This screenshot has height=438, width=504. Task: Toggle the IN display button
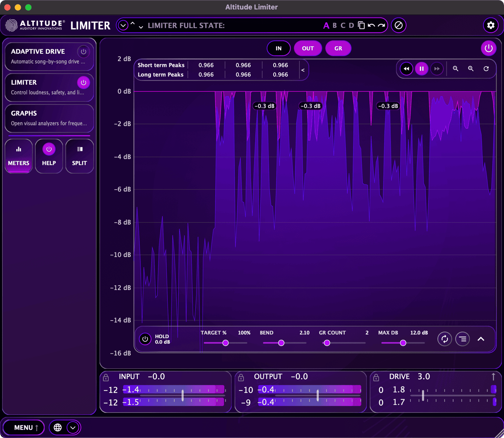point(279,48)
